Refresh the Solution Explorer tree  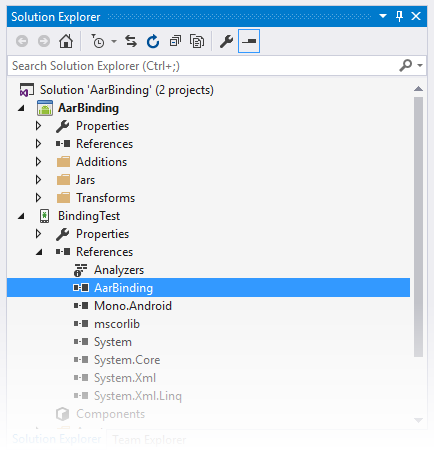click(153, 41)
